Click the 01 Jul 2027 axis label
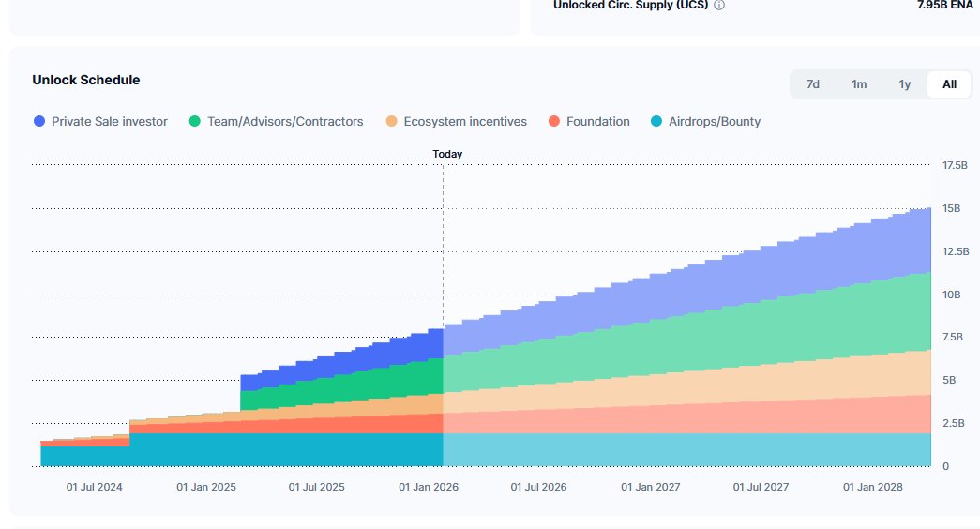The width and height of the screenshot is (980, 529). click(761, 487)
